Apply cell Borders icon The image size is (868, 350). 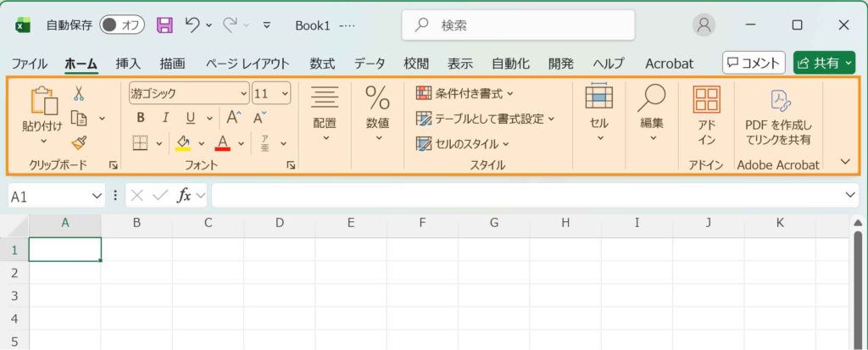(x=141, y=143)
